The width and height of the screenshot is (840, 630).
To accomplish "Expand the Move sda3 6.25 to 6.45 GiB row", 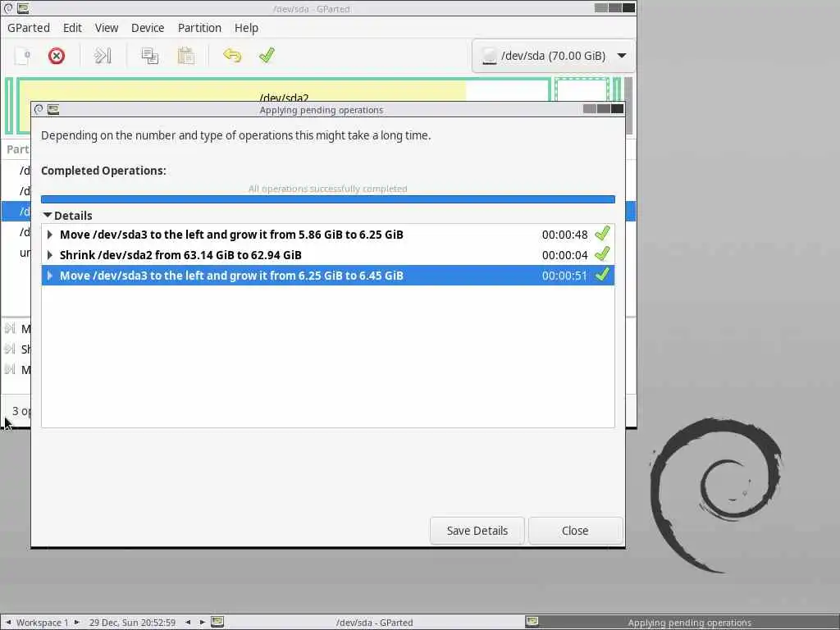I will click(50, 276).
